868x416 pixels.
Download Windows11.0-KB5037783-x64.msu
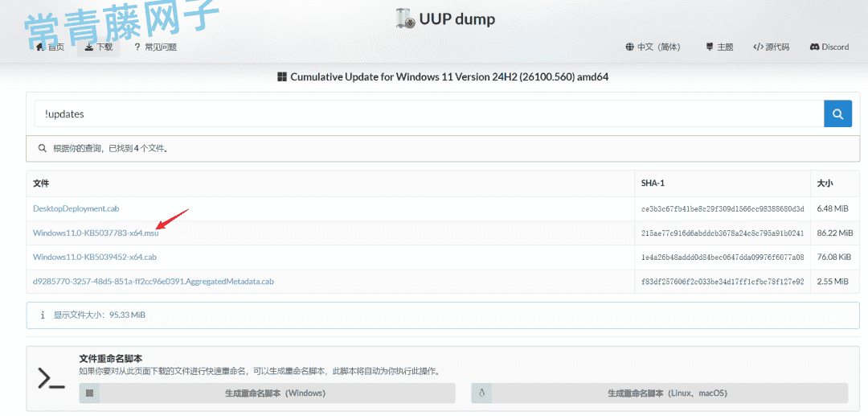pos(96,233)
